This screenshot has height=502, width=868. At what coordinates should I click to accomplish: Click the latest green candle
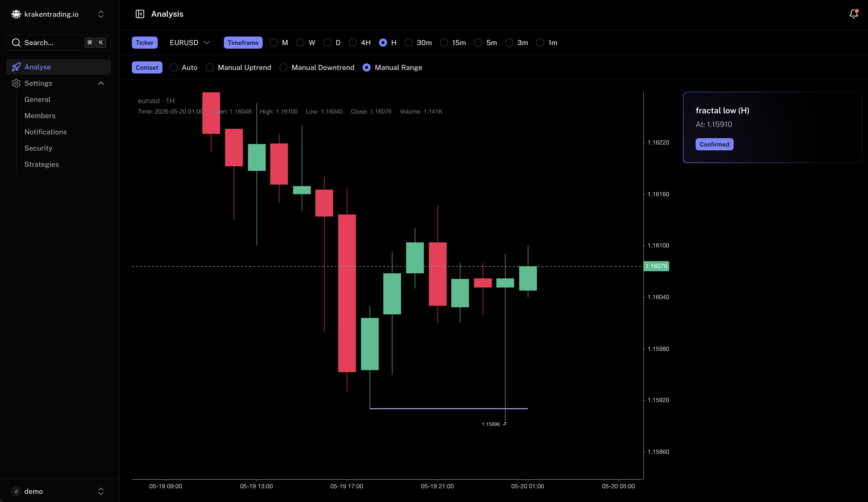click(x=528, y=278)
